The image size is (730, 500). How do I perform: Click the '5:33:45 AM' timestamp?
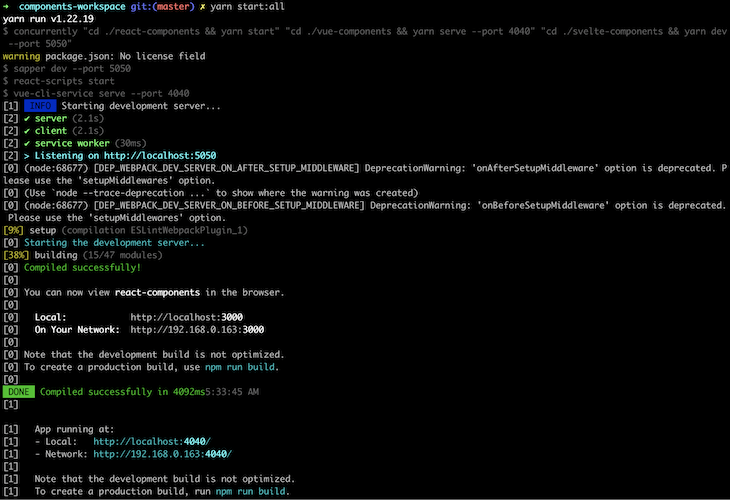tap(232, 392)
